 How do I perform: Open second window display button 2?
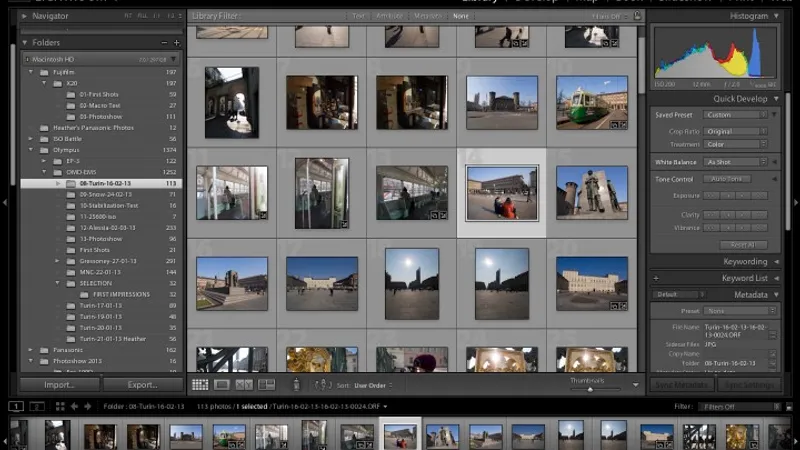[x=37, y=407]
